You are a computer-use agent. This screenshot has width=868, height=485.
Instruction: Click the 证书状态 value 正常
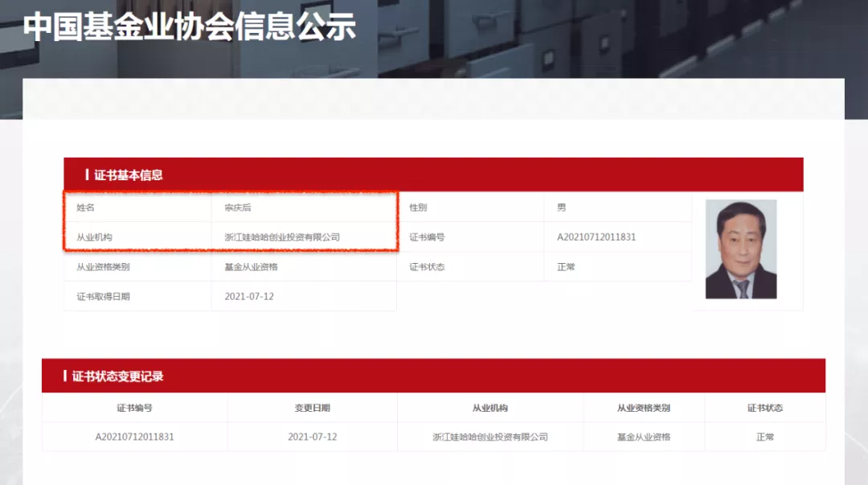tap(565, 266)
